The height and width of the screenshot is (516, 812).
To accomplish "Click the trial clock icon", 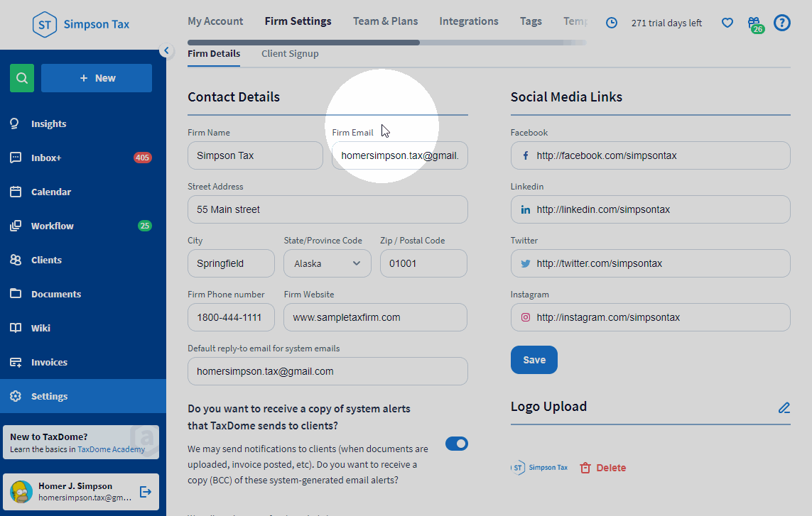I will pyautogui.click(x=612, y=23).
